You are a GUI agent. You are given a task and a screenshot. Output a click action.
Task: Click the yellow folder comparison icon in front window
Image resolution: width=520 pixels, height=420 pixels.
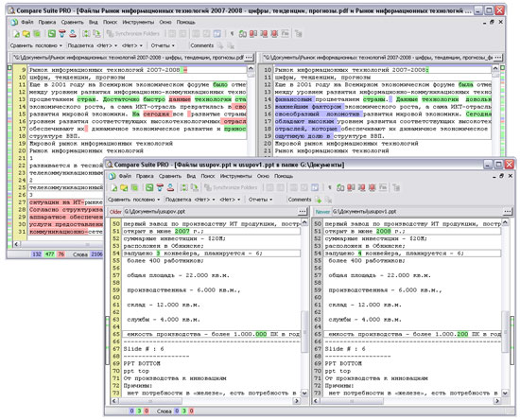click(124, 188)
